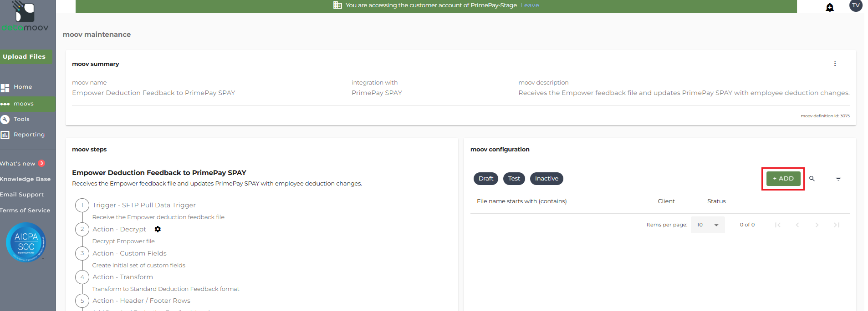Screen dimensions: 868x311
Task: Click 'Create initial set of custom fields' text
Action: (x=138, y=266)
